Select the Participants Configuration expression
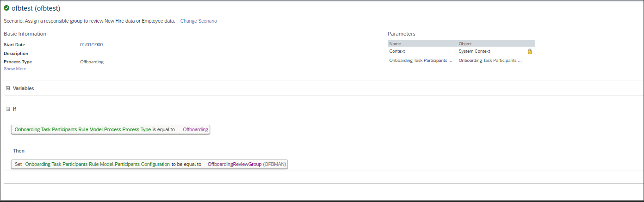Image resolution: width=644 pixels, height=202 pixels. [x=98, y=164]
